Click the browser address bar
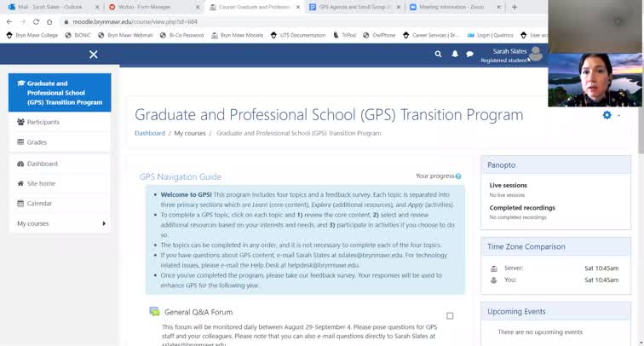 [256, 21]
